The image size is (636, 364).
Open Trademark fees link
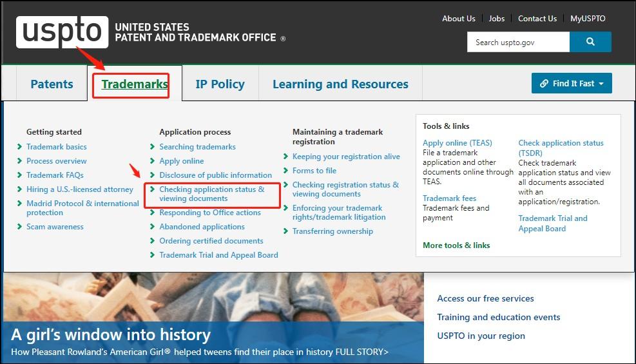tap(449, 198)
